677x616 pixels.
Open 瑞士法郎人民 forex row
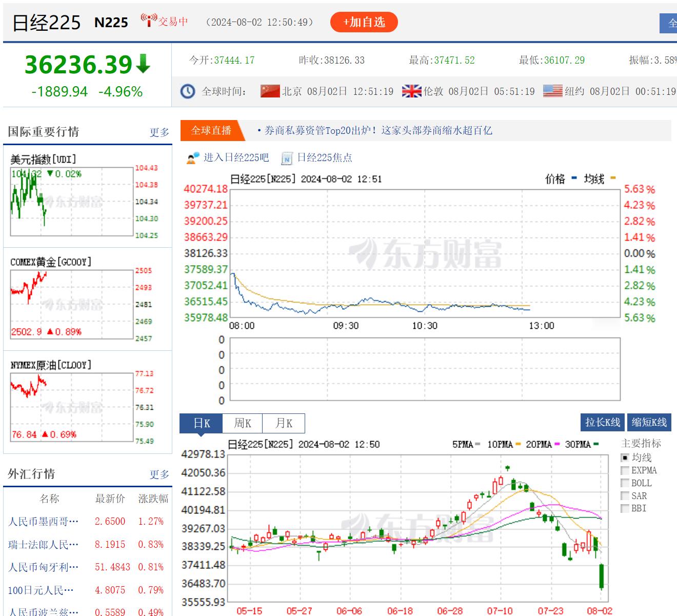point(88,545)
